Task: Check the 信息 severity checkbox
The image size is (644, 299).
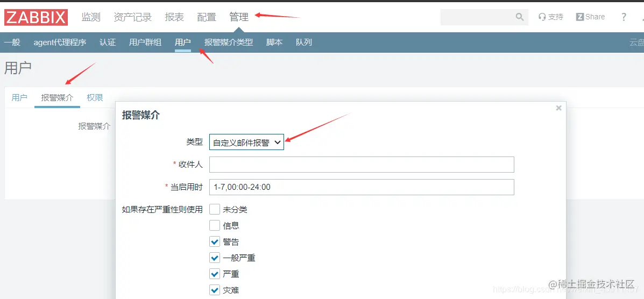Action: tap(215, 225)
